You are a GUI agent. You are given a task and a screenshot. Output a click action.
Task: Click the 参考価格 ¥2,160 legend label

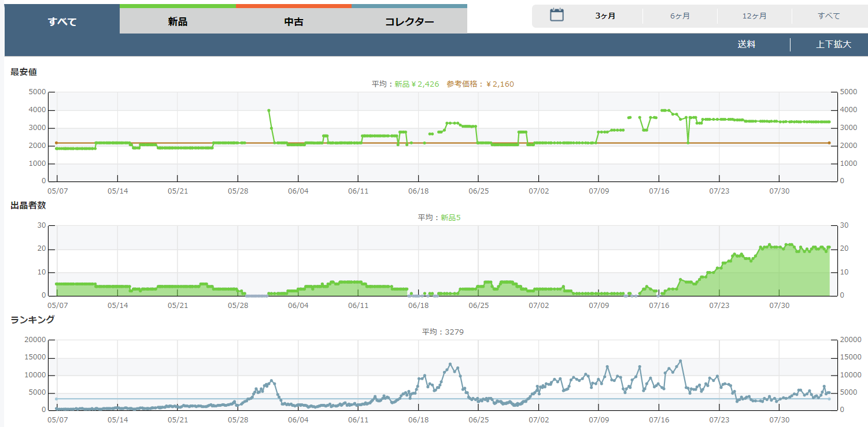click(480, 84)
